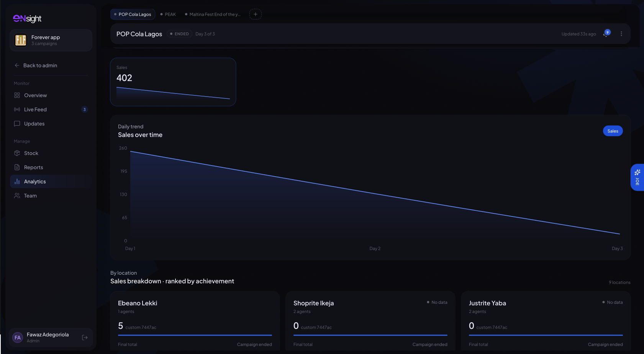Image resolution: width=644 pixels, height=354 pixels.
Task: Open the notifications bell with badge 9
Action: [x=606, y=34]
